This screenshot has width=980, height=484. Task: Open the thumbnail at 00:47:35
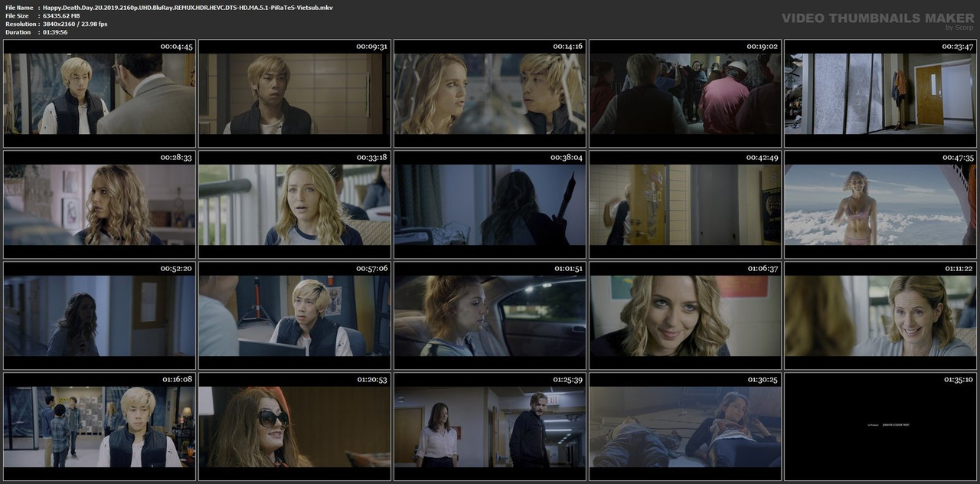(x=880, y=204)
